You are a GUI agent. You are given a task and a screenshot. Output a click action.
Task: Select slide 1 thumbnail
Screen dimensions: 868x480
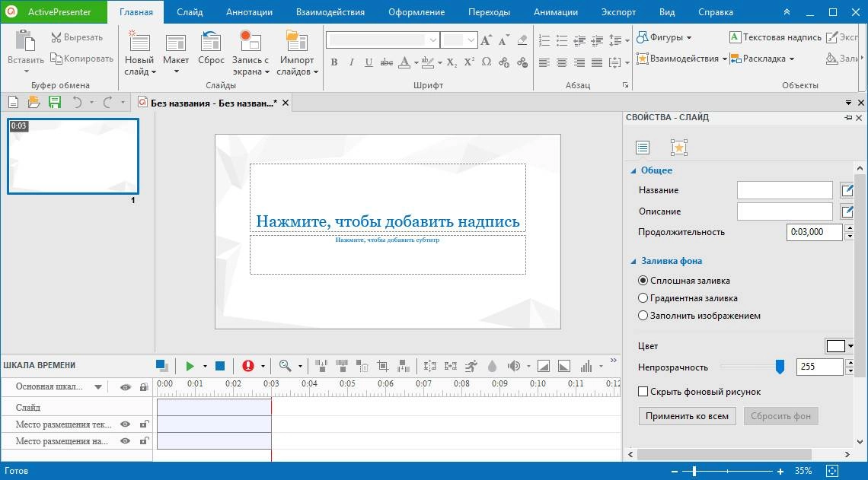73,156
